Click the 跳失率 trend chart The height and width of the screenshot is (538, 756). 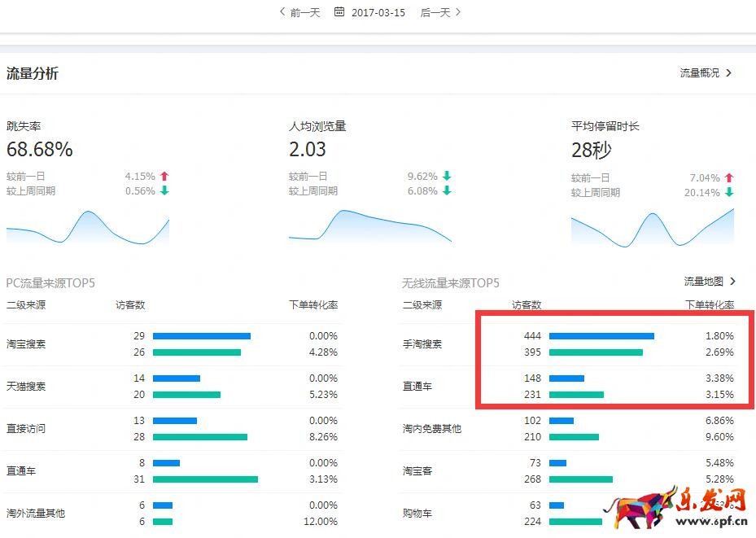click(88, 227)
